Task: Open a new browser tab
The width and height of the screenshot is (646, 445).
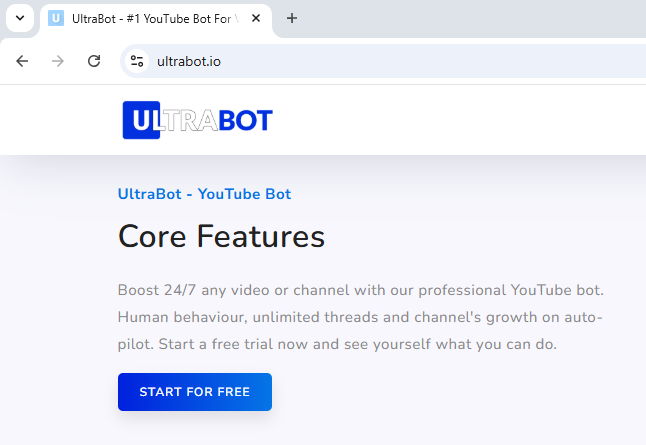Action: [292, 18]
